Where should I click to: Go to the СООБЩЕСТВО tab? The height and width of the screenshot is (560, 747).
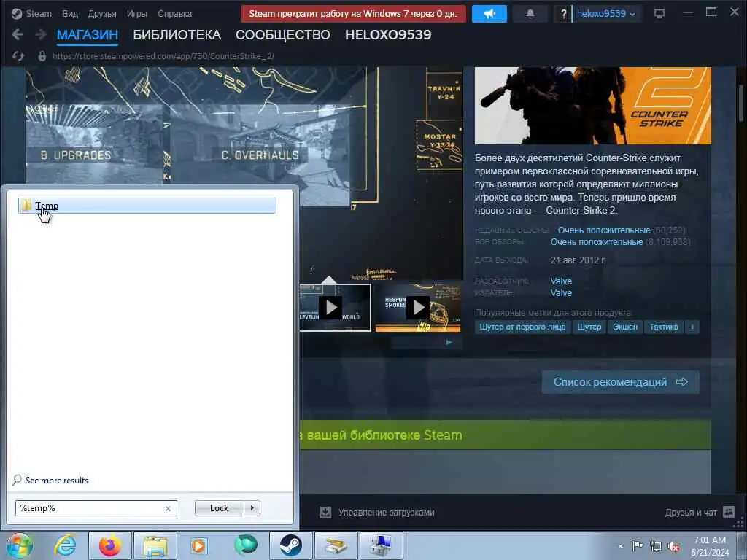coord(282,35)
